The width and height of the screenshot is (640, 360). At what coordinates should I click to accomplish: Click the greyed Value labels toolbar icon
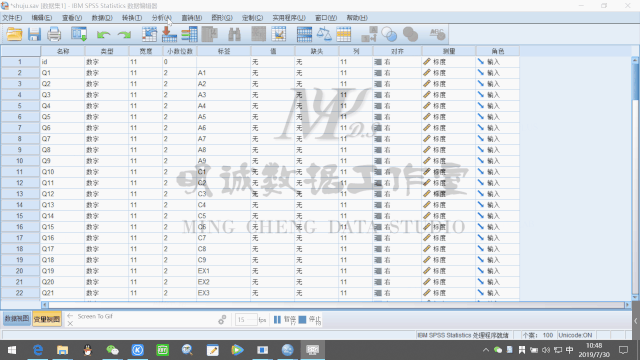click(x=369, y=34)
